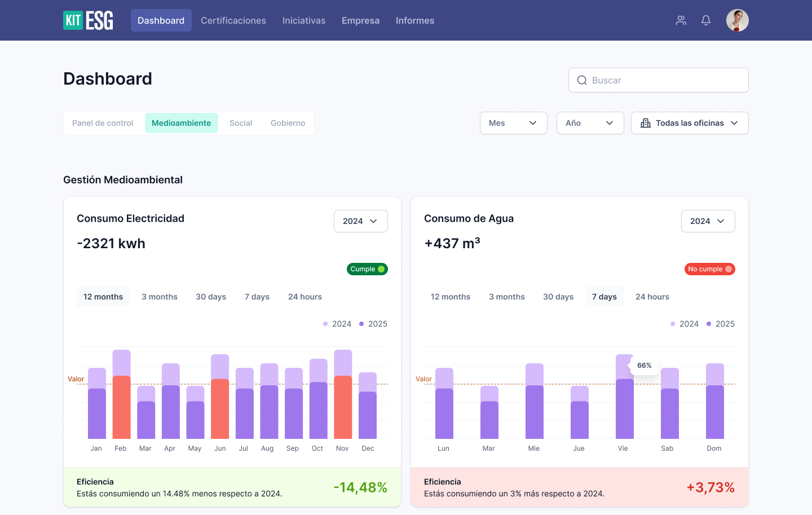Click the green Cumple status badge
This screenshot has height=515, width=812.
tap(367, 269)
